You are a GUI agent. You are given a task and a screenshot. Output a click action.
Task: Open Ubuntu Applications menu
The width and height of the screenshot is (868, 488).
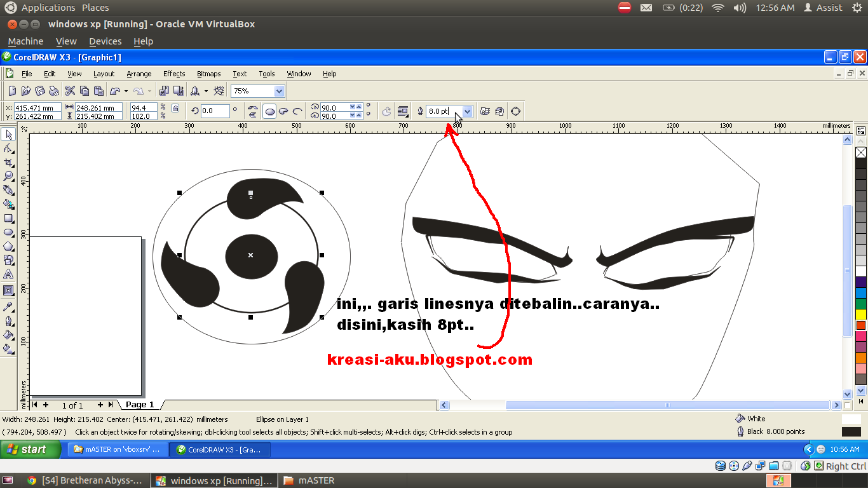[48, 8]
